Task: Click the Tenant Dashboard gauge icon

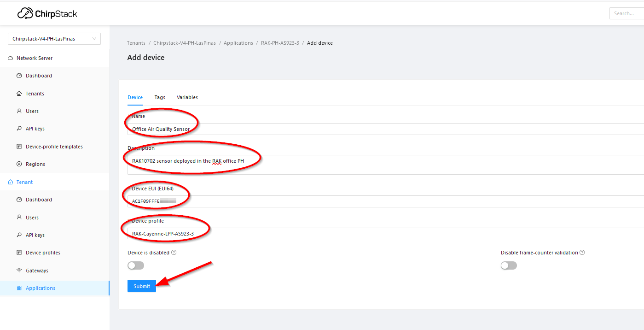Action: tap(19, 200)
